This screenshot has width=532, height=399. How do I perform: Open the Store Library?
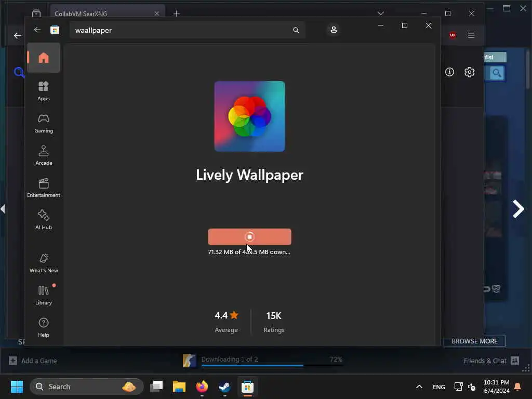pyautogui.click(x=44, y=295)
